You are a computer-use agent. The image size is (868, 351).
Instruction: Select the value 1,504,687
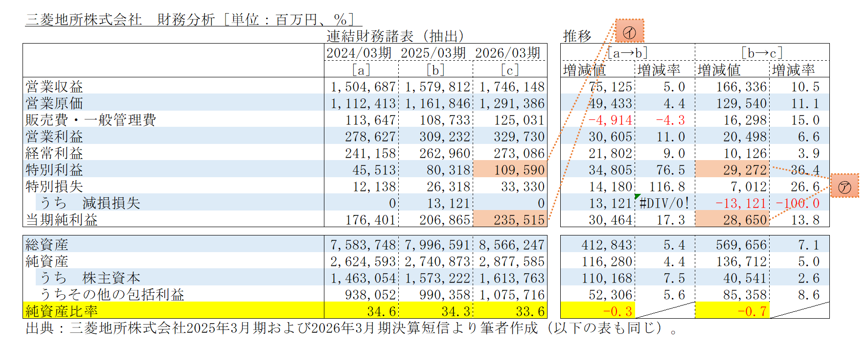point(363,87)
